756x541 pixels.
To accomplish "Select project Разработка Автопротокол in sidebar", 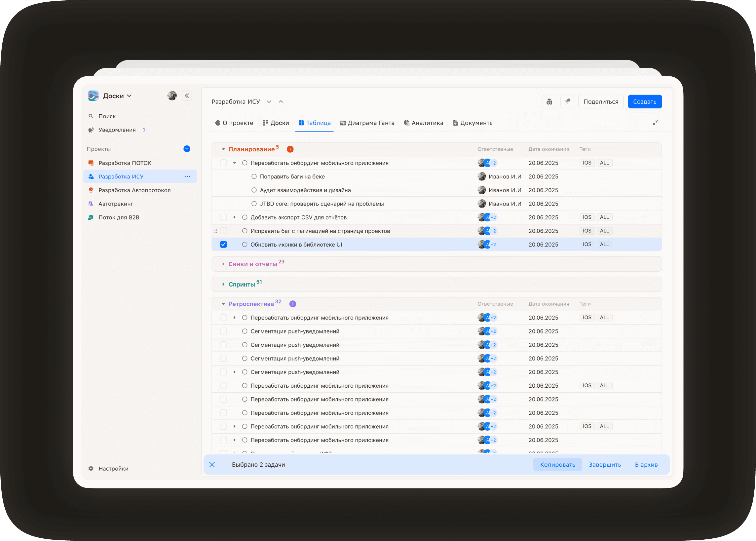I will pos(134,190).
